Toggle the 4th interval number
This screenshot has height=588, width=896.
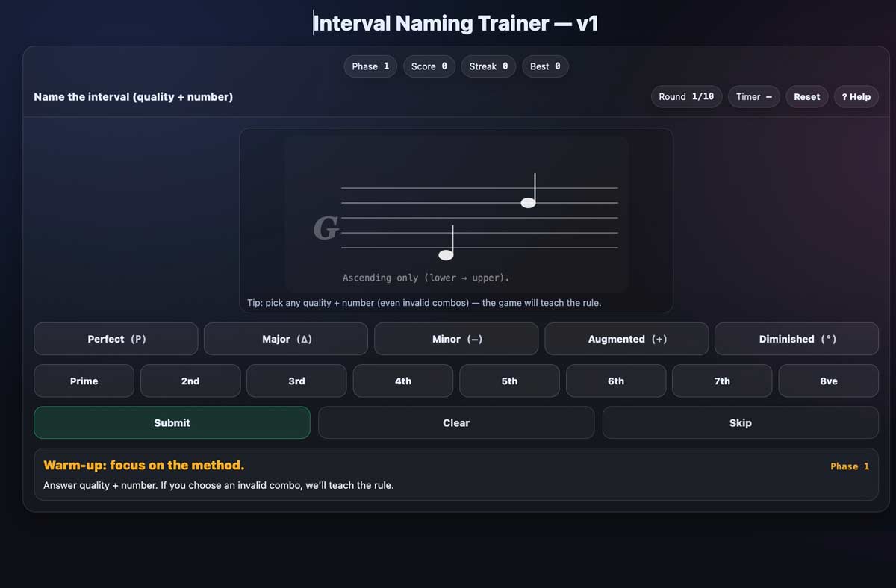(402, 381)
